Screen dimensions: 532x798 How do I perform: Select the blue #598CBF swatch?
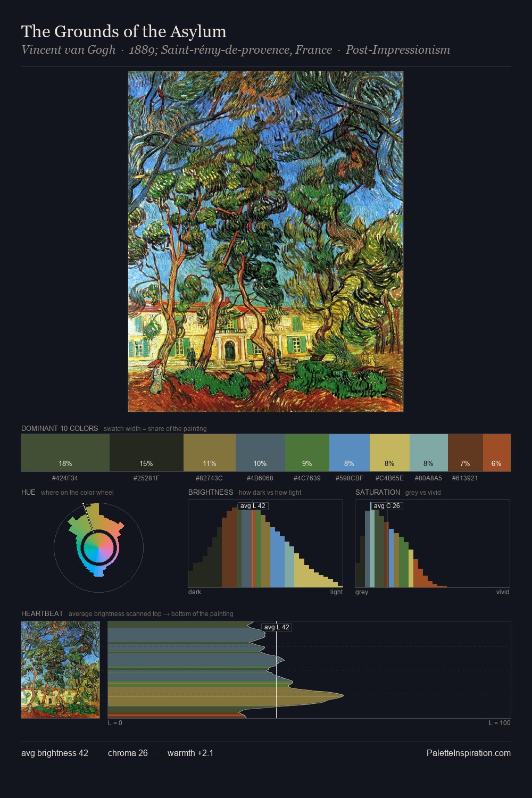point(350,453)
